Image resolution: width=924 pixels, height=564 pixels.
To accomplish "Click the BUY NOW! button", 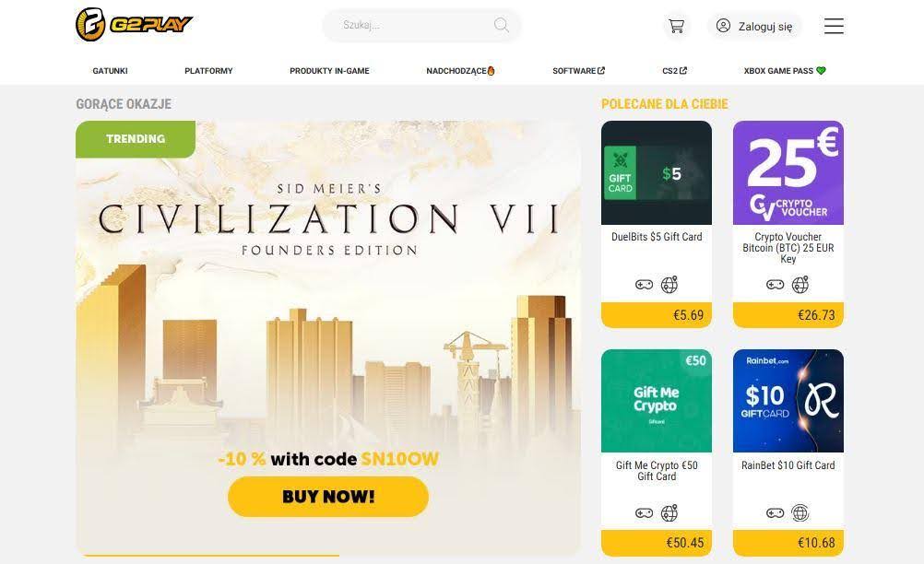I will point(328,497).
